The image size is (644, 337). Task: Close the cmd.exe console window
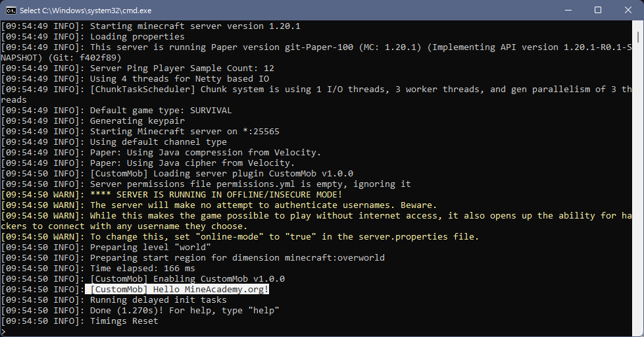[628, 10]
